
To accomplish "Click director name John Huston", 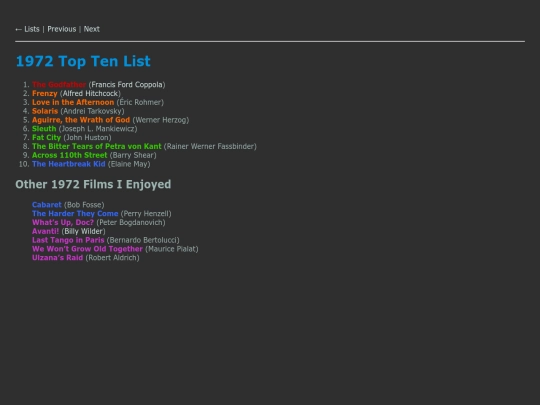I will 87,138.
